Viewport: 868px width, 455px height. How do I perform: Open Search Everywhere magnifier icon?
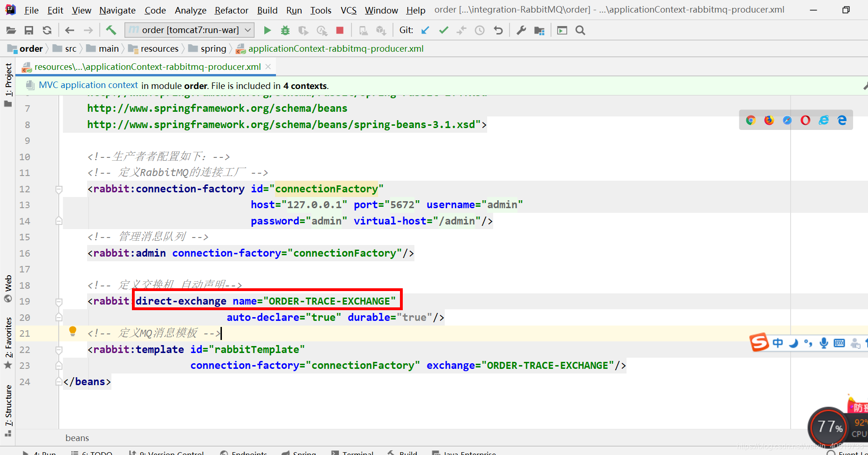(x=580, y=30)
